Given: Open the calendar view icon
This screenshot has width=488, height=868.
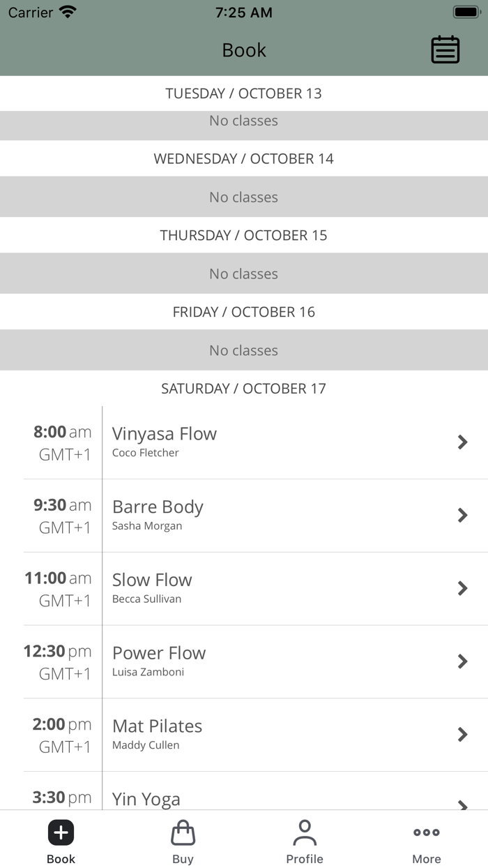Looking at the screenshot, I should (445, 50).
